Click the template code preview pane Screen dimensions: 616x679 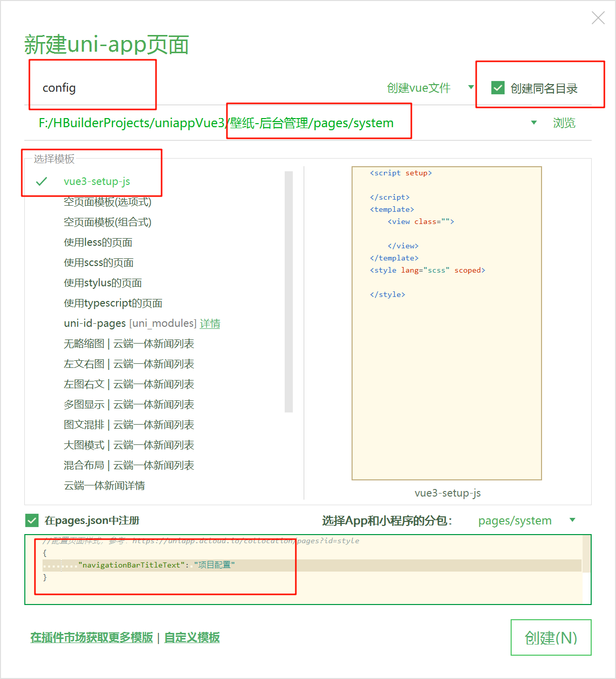pos(447,323)
